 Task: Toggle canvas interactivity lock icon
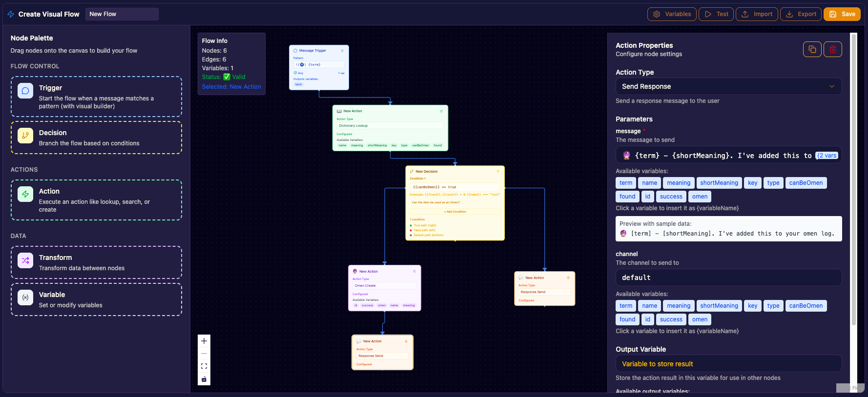pyautogui.click(x=204, y=379)
